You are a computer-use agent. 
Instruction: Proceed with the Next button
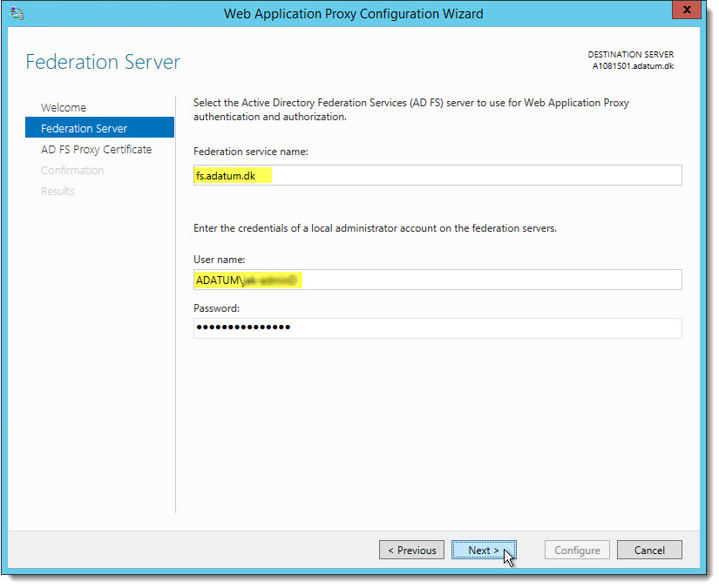pyautogui.click(x=484, y=550)
